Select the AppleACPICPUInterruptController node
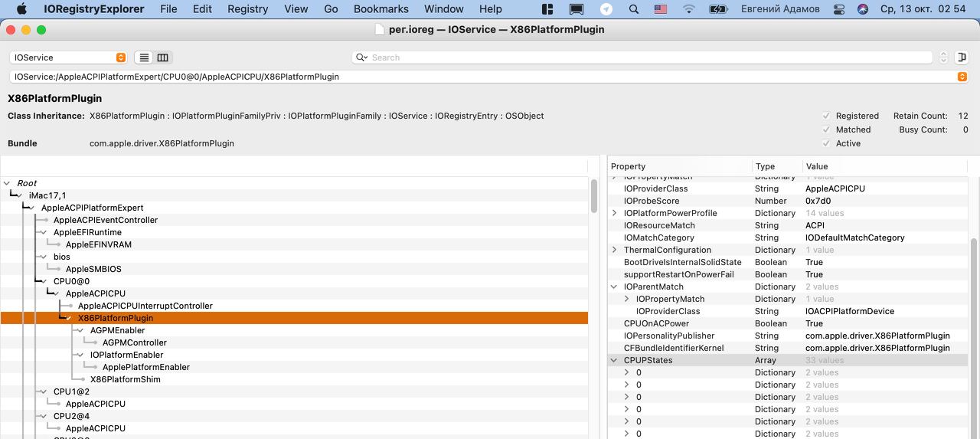Image resolution: width=980 pixels, height=439 pixels. click(145, 306)
